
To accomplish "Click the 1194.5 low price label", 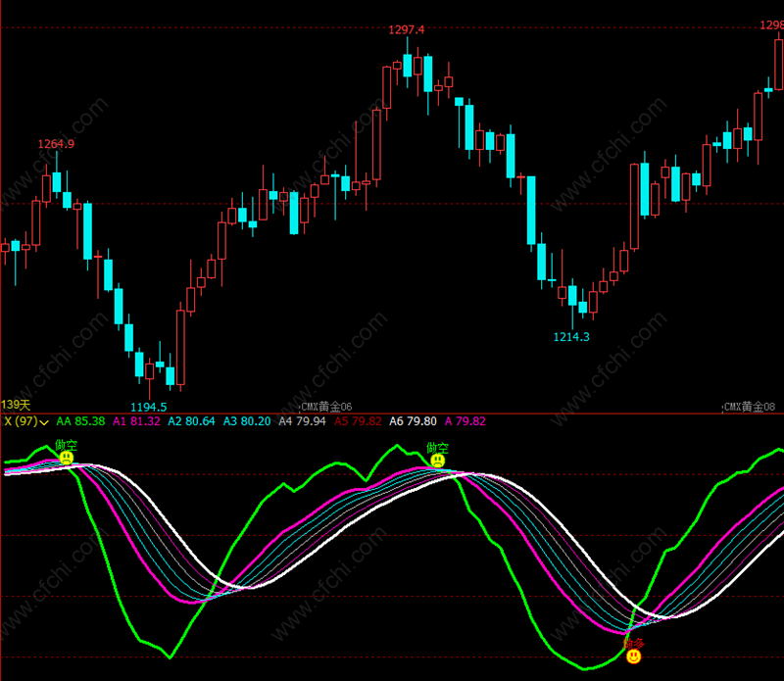I will pyautogui.click(x=149, y=407).
